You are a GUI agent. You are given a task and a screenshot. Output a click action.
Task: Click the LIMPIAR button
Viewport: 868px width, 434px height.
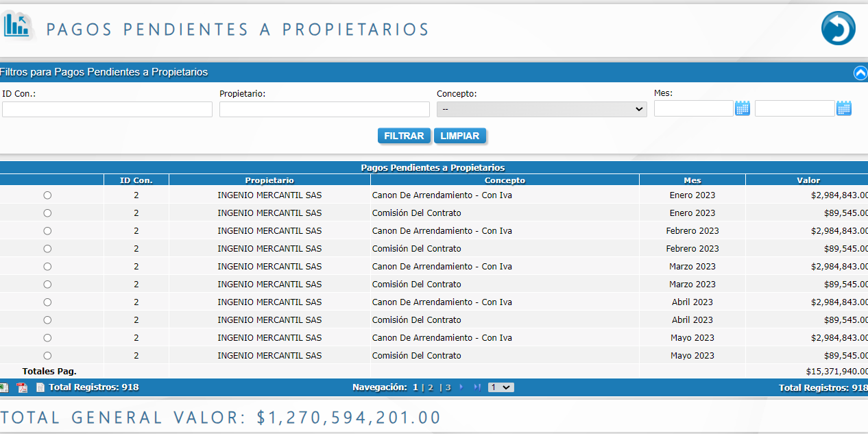pos(459,136)
